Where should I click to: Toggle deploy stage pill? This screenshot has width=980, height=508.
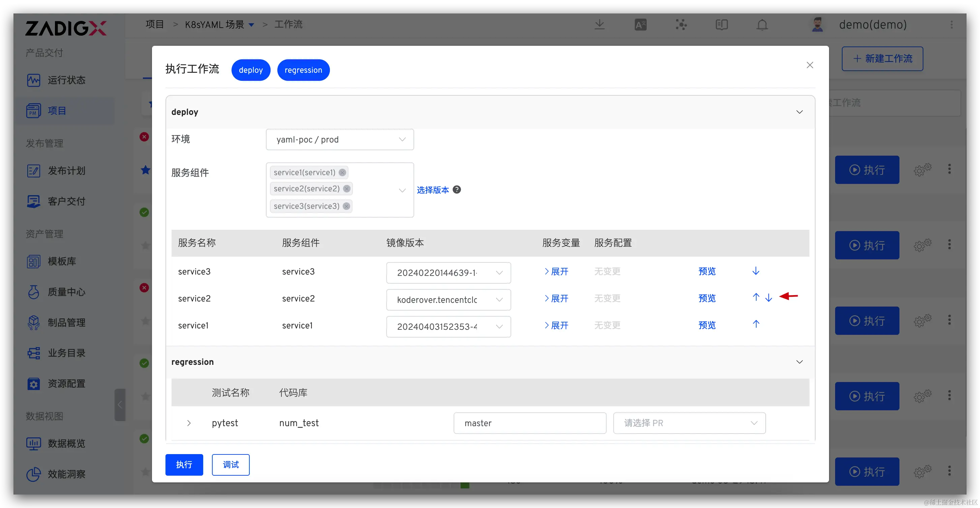251,70
